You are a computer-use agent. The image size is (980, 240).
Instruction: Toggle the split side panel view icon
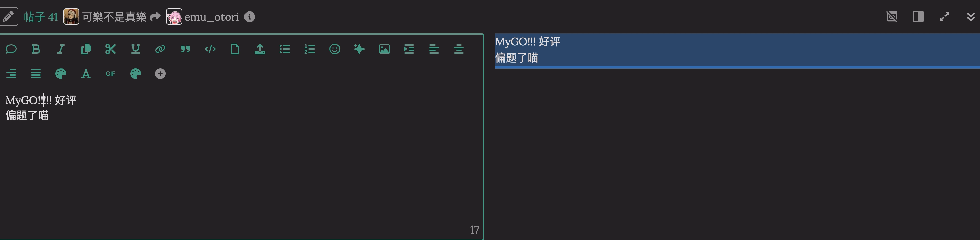point(918,17)
